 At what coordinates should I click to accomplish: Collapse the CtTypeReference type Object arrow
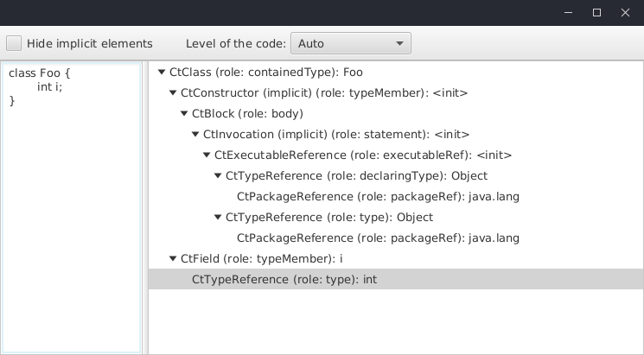tap(218, 218)
